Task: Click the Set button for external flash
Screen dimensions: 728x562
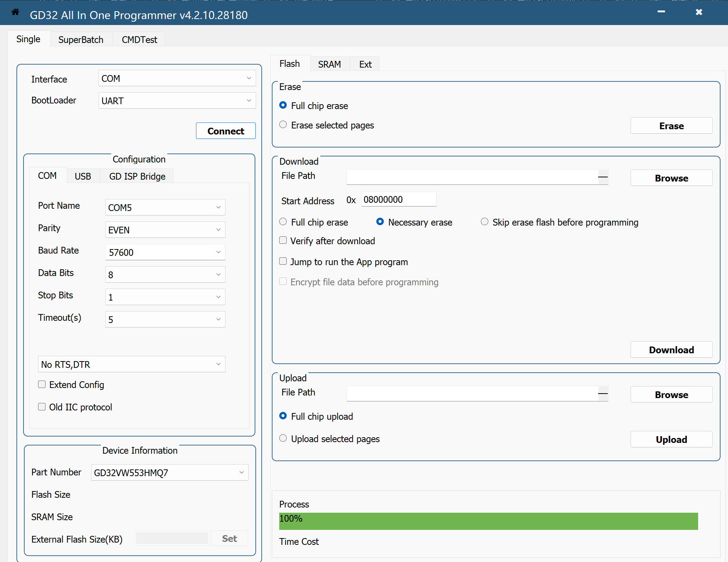Action: point(230,538)
